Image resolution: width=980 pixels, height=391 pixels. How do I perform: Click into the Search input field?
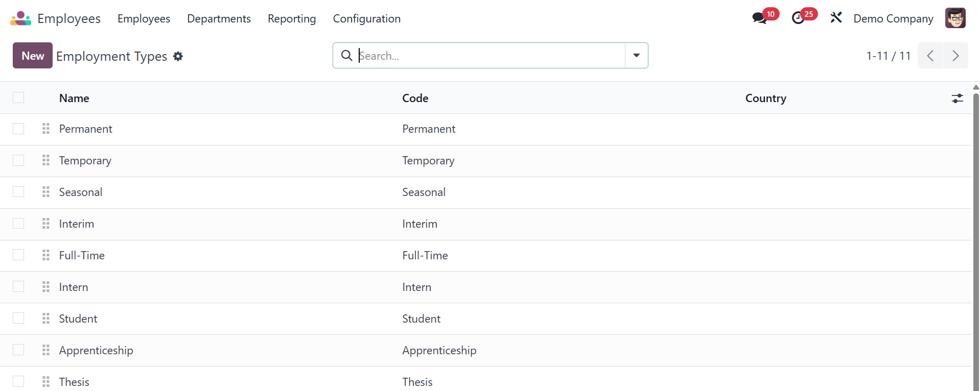[485, 56]
